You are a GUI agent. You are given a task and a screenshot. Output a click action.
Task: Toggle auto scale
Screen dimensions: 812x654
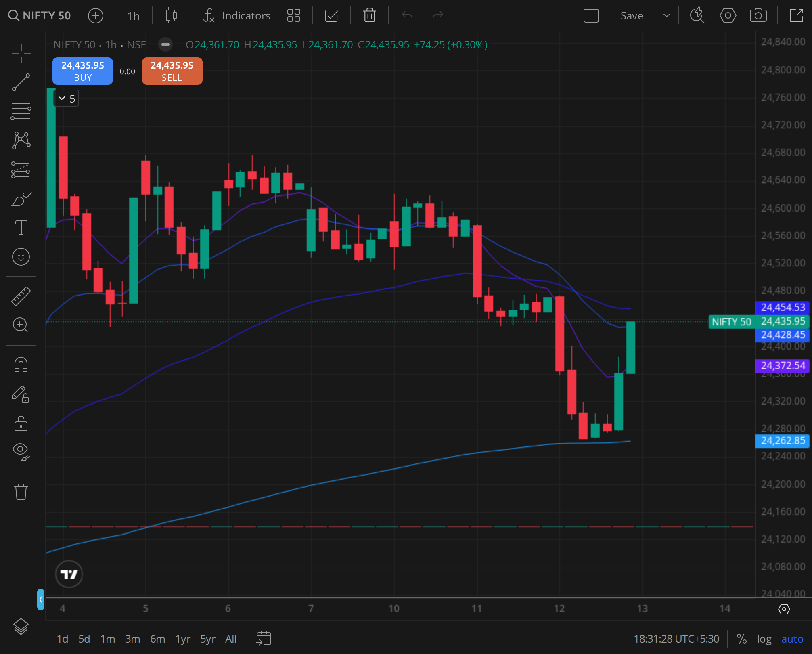[792, 639]
